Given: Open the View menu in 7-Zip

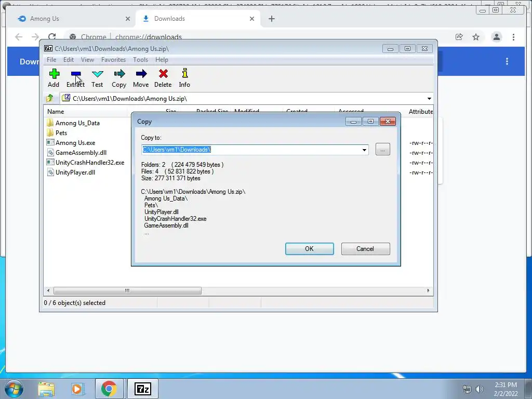Looking at the screenshot, I should [87, 60].
